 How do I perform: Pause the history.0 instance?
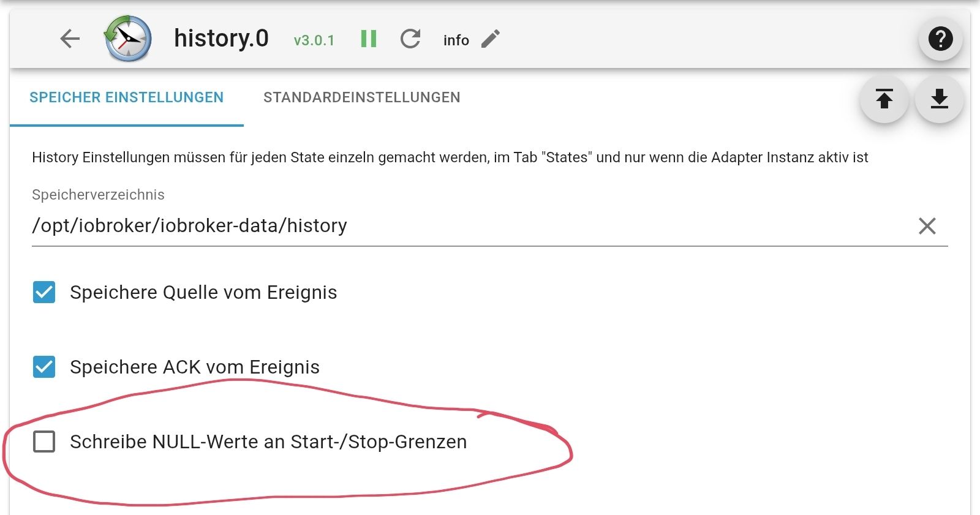coord(368,39)
